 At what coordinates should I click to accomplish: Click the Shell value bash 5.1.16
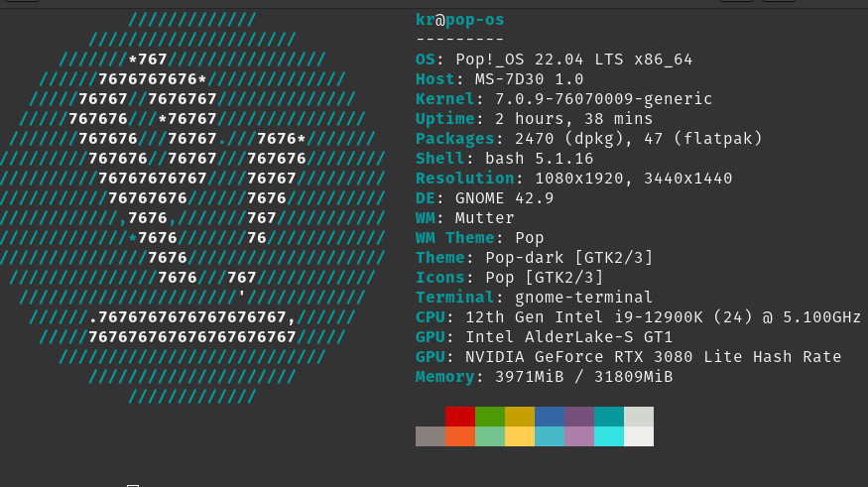(540, 159)
